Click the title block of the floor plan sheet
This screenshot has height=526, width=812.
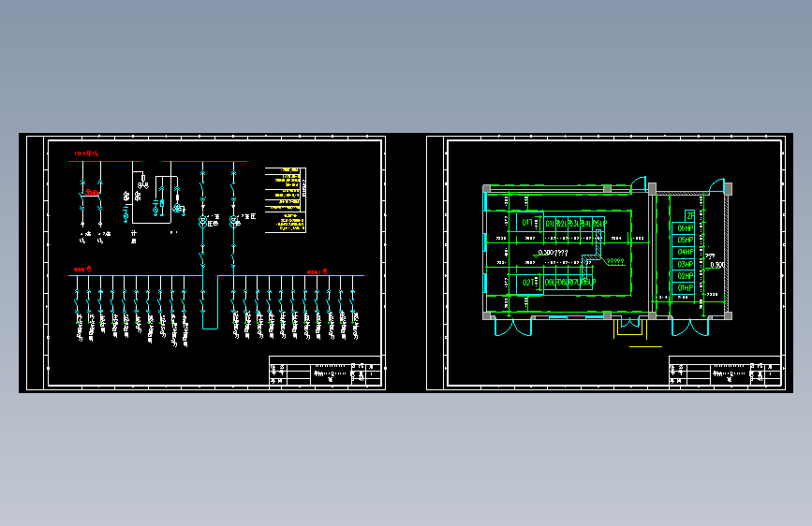pos(725,371)
